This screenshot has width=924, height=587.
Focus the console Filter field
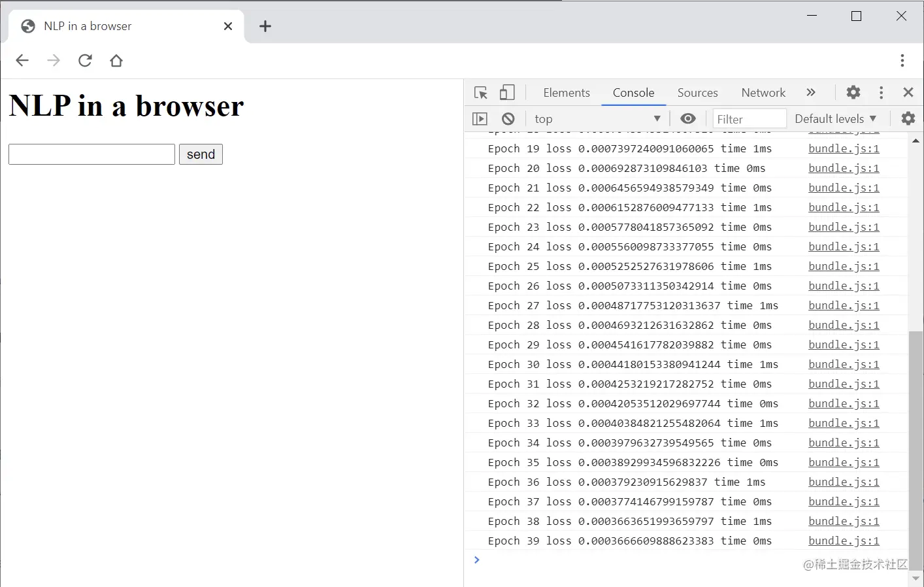point(750,119)
